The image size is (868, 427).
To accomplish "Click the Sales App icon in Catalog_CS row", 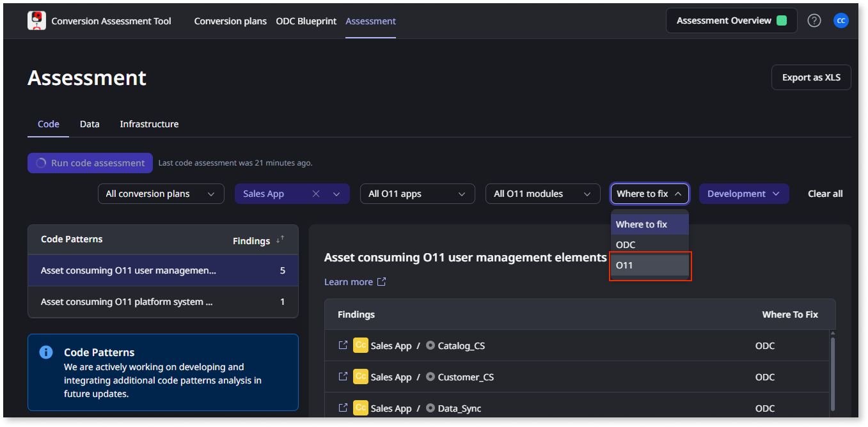I will pos(361,345).
